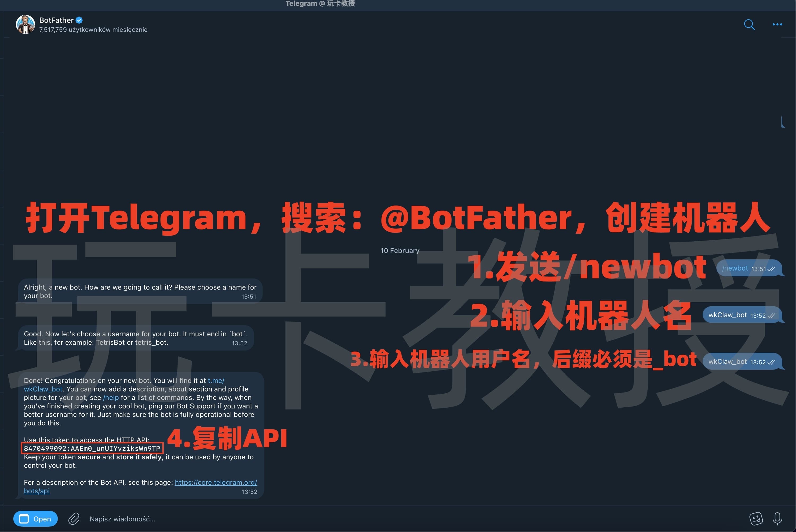Open the core.telegram.org/bots/api link

click(x=216, y=482)
